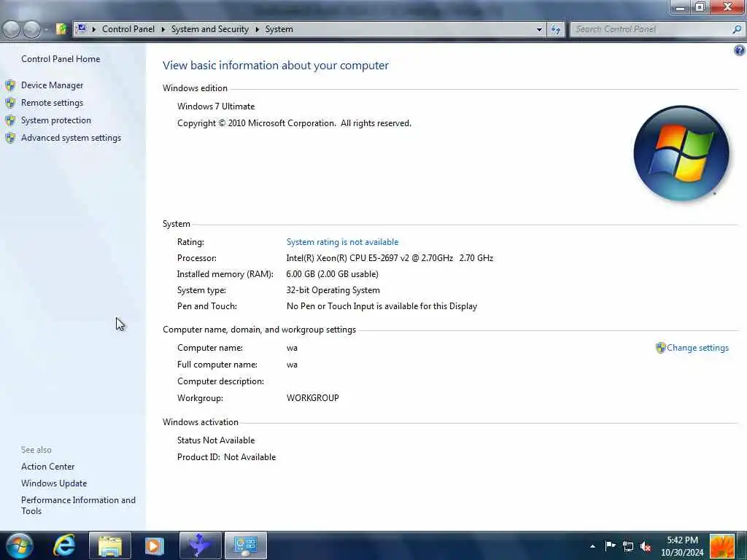Click the Help question mark icon
The width and height of the screenshot is (747, 560).
(739, 50)
